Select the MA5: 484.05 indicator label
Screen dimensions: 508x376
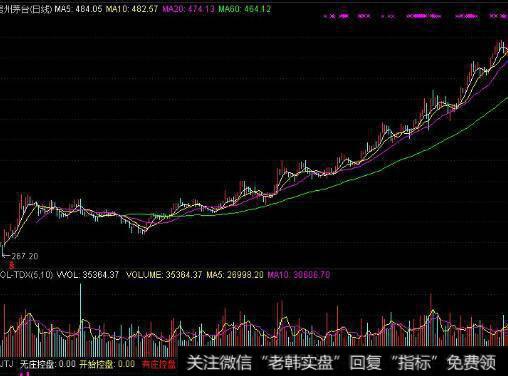(x=78, y=9)
